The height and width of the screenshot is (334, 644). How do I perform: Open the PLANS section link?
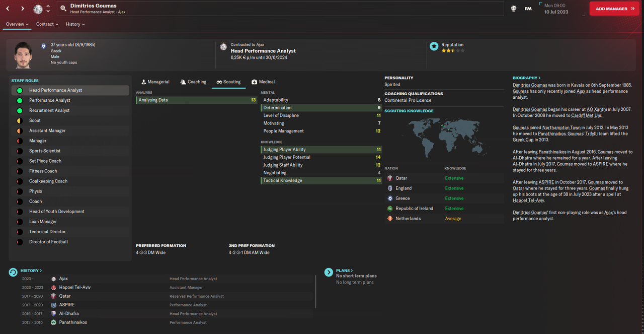[345, 271]
